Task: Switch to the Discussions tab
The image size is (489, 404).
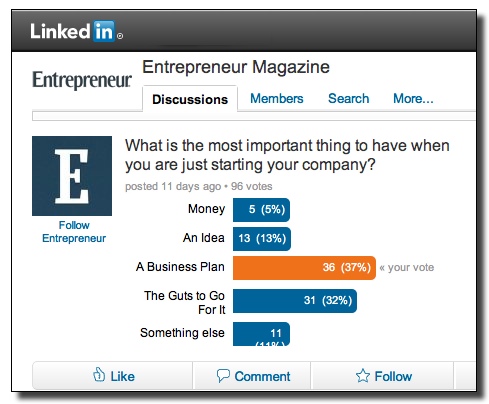Action: (190, 99)
